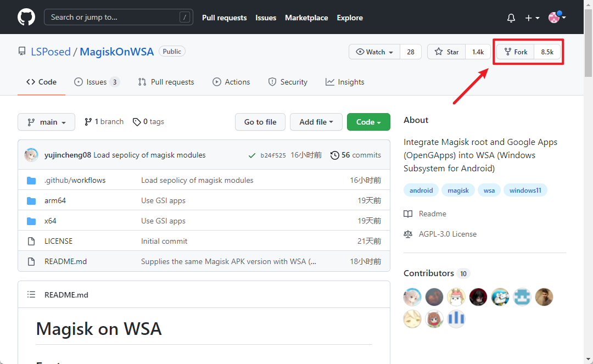Click the Go to file button
The image size is (593, 364).
[260, 122]
